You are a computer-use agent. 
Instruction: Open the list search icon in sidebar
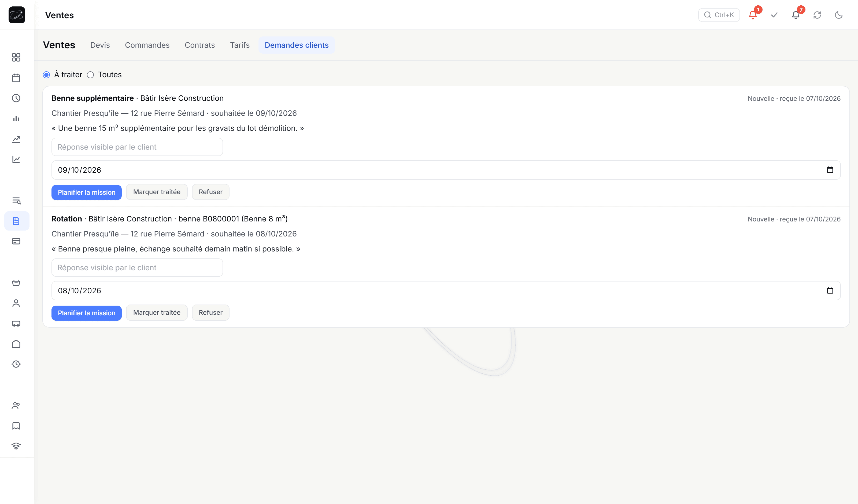(x=16, y=201)
